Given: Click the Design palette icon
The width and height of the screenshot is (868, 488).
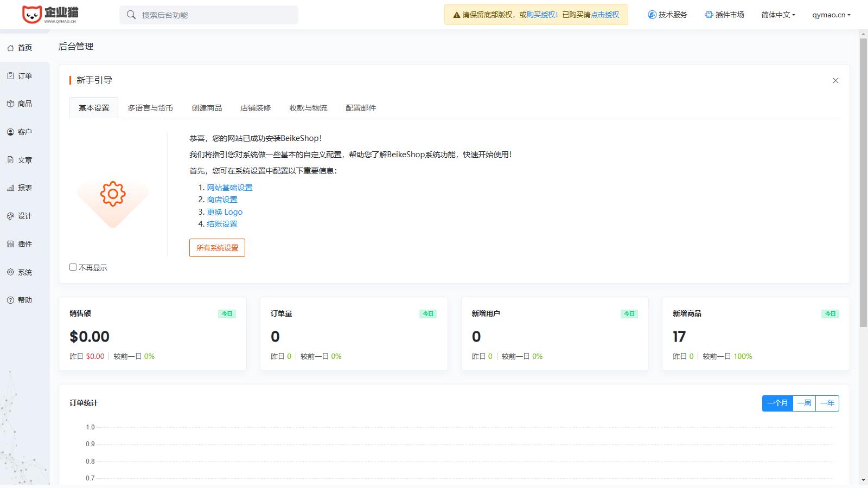Looking at the screenshot, I should (10, 216).
